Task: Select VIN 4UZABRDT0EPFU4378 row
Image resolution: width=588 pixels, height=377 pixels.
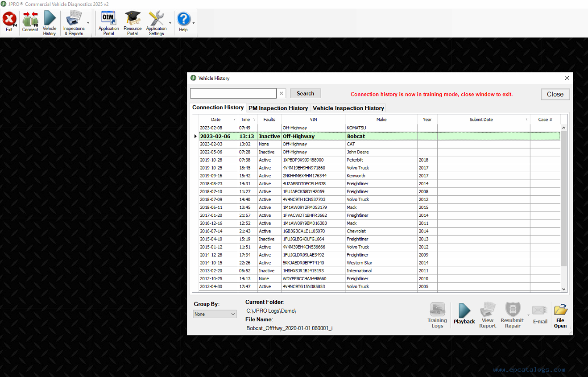Action: 379,183
